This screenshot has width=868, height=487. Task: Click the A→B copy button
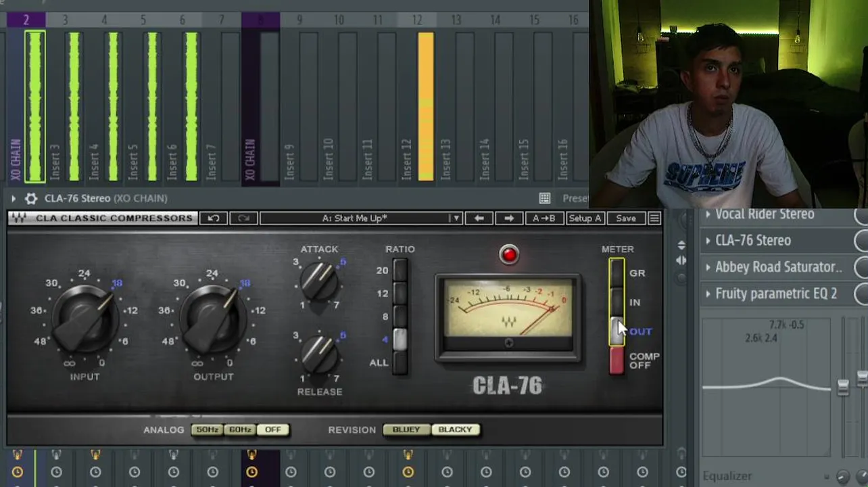pos(544,218)
